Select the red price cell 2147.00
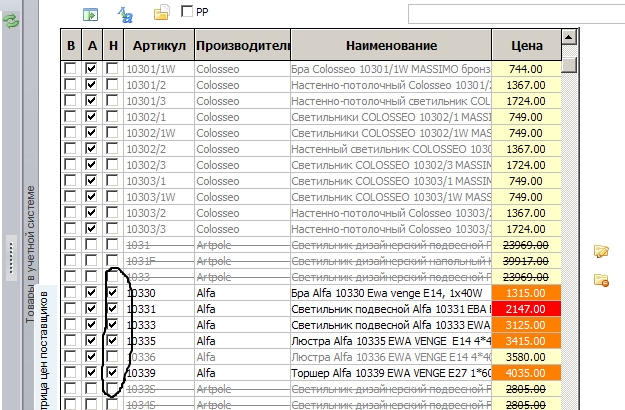This screenshot has width=625, height=410. [526, 309]
